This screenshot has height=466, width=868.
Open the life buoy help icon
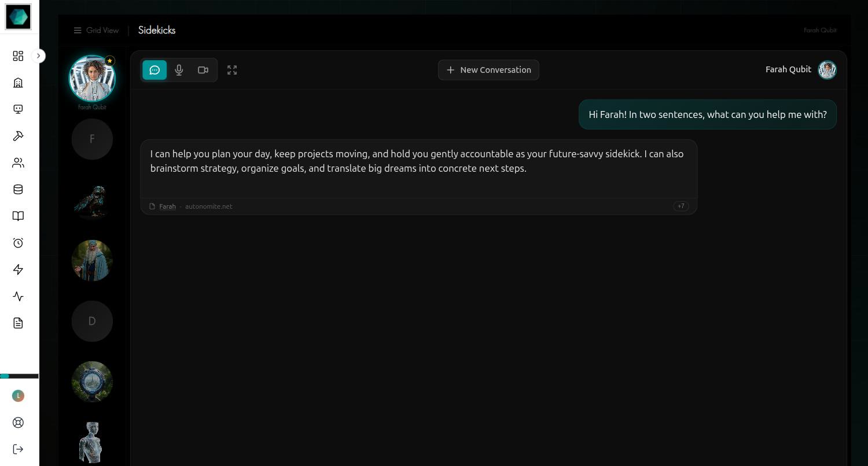[x=18, y=423]
